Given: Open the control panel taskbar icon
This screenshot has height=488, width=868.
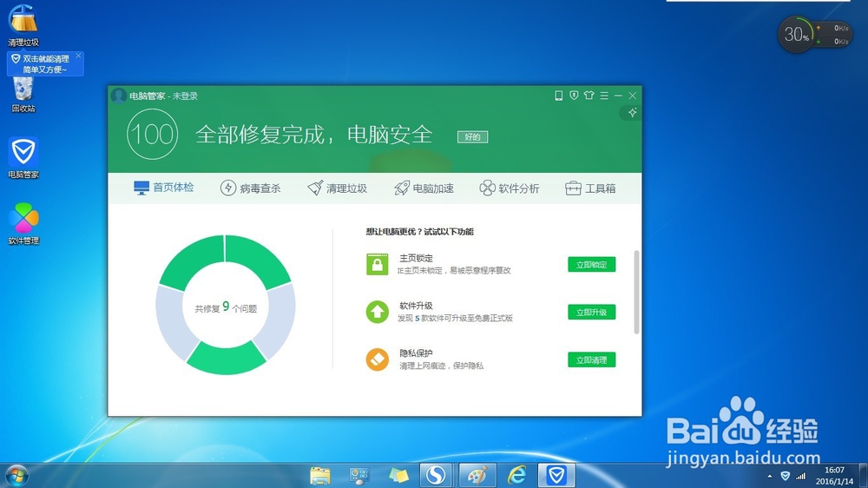Looking at the screenshot, I should [x=359, y=475].
